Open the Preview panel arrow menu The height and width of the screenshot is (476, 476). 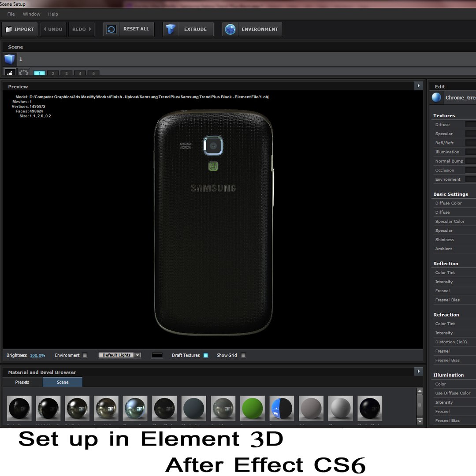pos(418,86)
